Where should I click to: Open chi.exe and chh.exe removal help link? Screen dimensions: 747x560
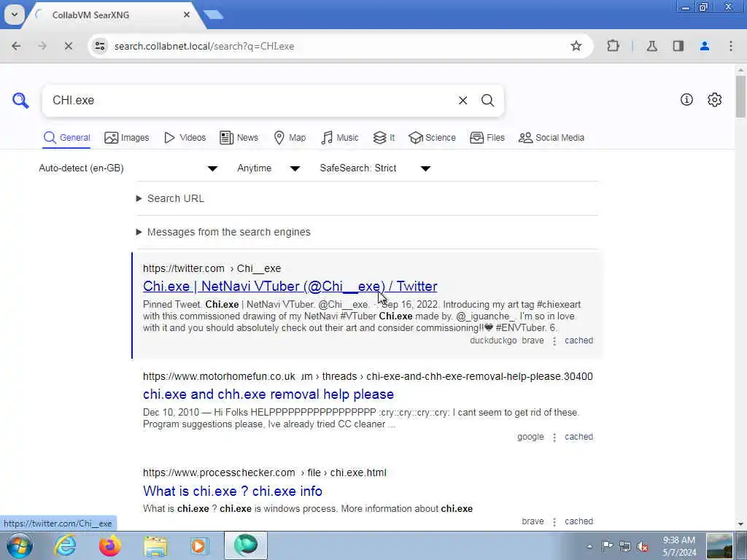coord(268,394)
